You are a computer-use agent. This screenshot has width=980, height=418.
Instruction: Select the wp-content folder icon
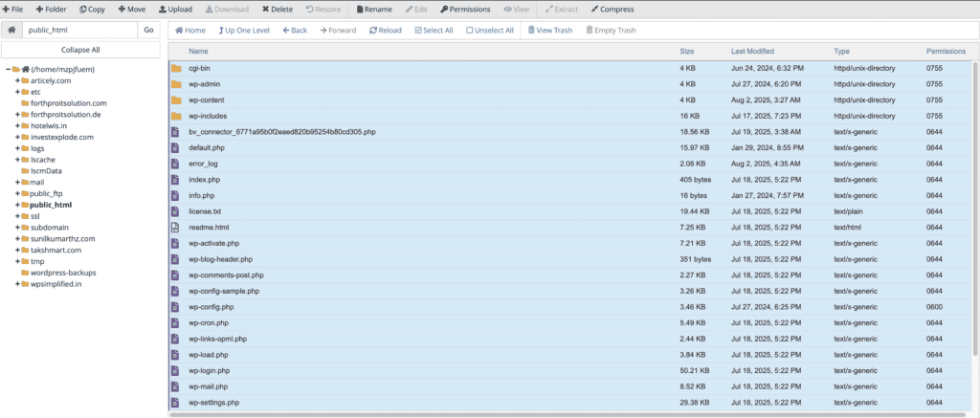(176, 100)
